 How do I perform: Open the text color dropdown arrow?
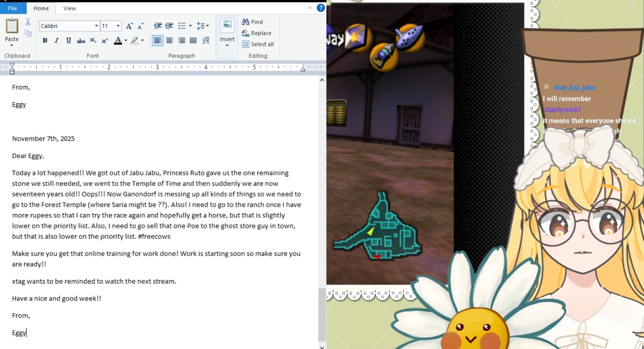(126, 40)
